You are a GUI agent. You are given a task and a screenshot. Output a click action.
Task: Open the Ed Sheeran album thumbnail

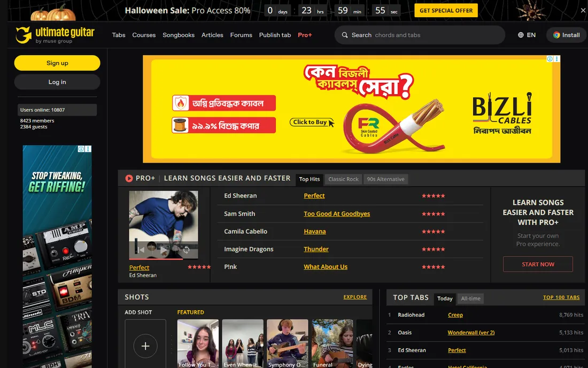[x=164, y=225]
